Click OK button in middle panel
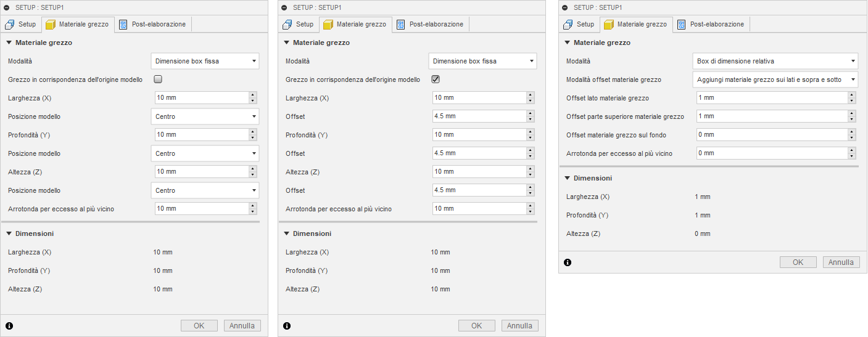 click(477, 326)
